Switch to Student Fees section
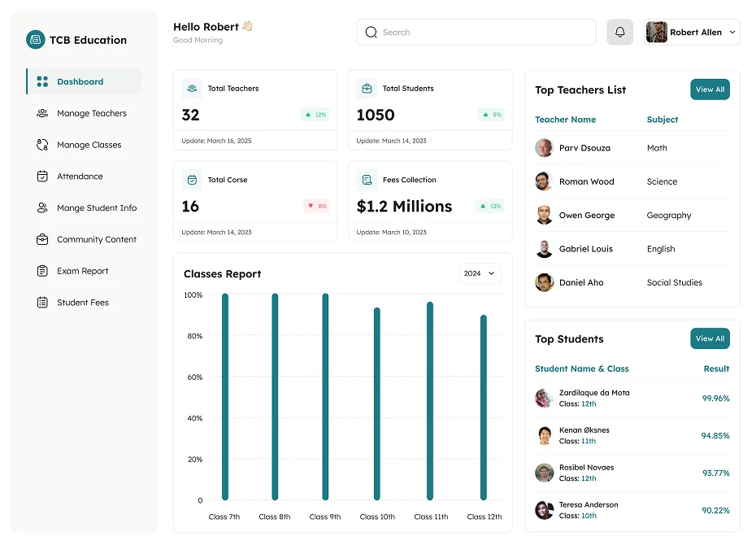This screenshot has height=554, width=756. 42,302
